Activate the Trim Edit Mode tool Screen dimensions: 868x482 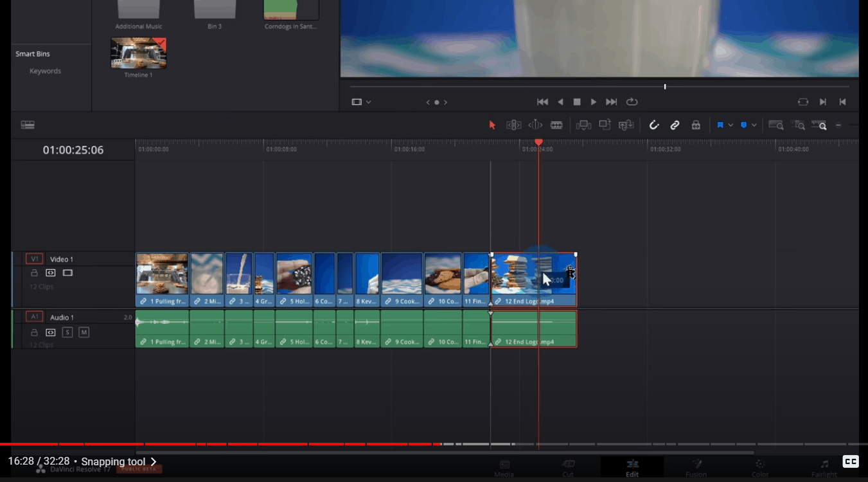[513, 125]
